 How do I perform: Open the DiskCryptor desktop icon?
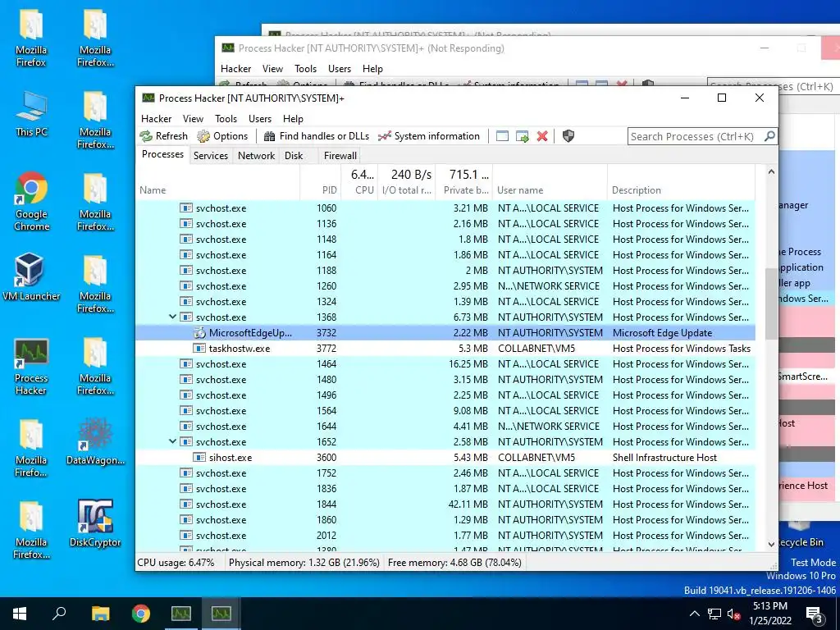click(95, 524)
